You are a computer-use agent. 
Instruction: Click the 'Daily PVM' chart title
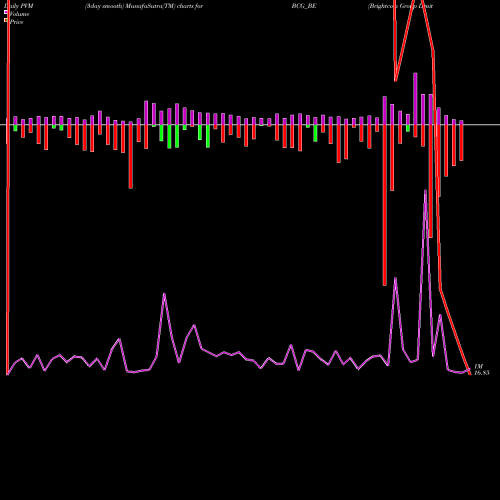coord(19,6)
